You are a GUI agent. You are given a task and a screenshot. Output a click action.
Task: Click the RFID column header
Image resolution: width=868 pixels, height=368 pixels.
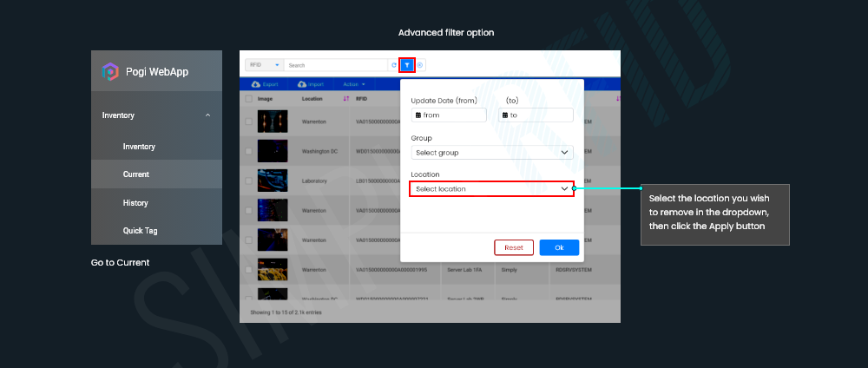pyautogui.click(x=361, y=98)
